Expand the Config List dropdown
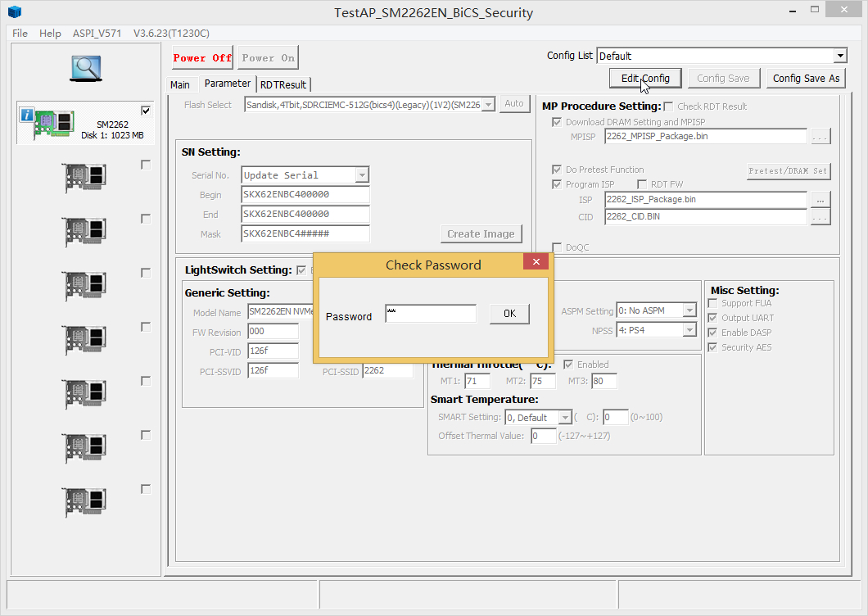 (x=839, y=56)
